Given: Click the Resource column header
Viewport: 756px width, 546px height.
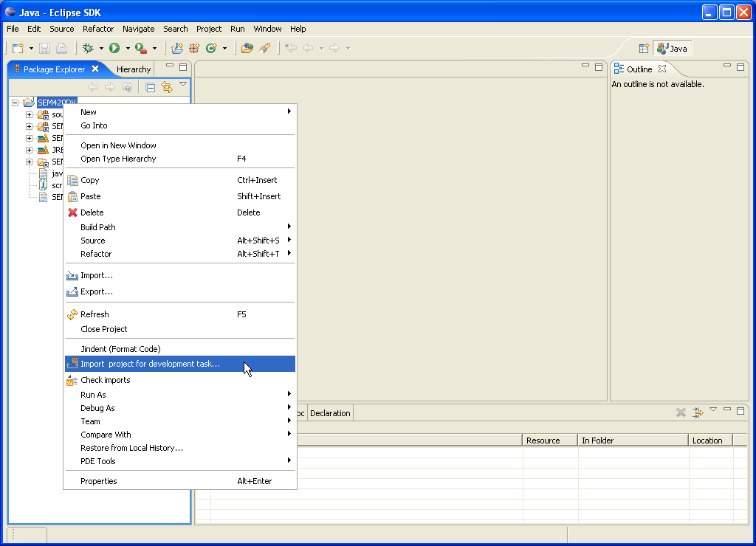Looking at the screenshot, I should (543, 440).
